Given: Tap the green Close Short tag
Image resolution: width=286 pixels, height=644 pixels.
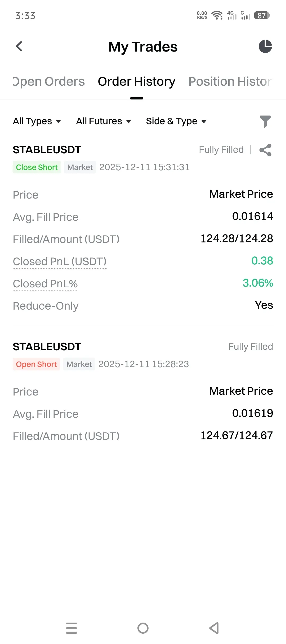Looking at the screenshot, I should pyautogui.click(x=37, y=167).
